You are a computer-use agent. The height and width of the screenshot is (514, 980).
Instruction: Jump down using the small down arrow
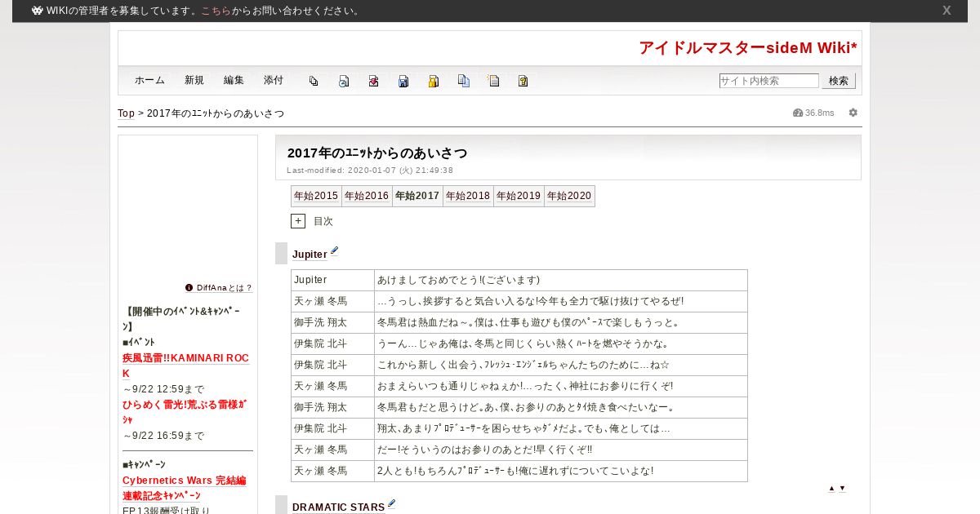point(842,488)
